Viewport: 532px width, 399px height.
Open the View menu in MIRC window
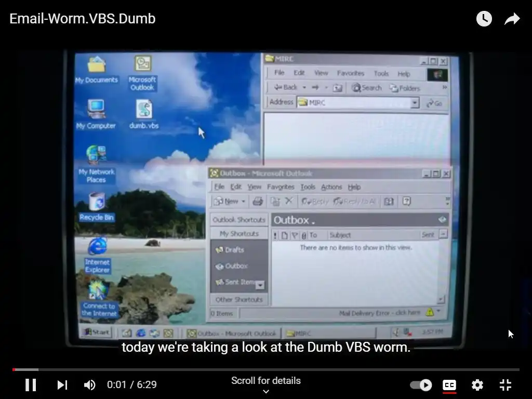point(321,73)
